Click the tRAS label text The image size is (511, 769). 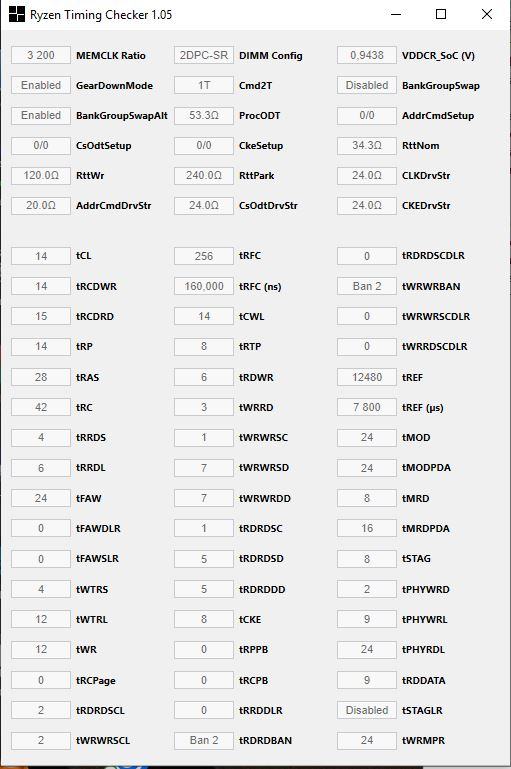click(87, 377)
